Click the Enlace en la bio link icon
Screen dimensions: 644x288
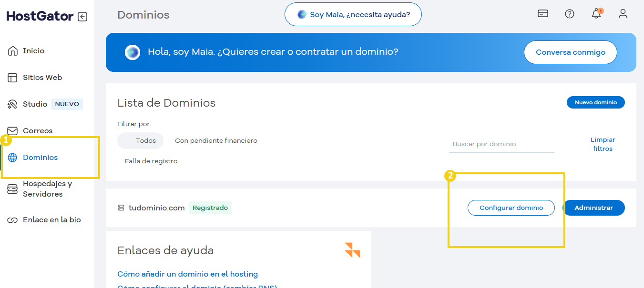click(12, 220)
